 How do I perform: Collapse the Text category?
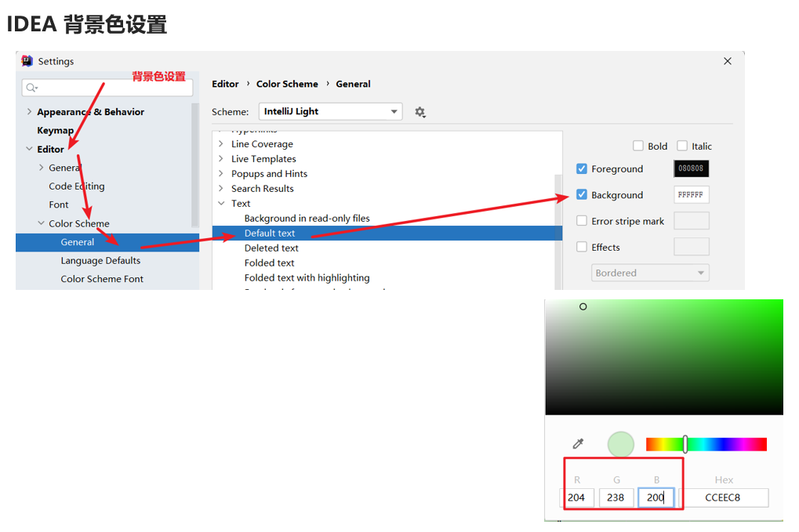coord(220,203)
